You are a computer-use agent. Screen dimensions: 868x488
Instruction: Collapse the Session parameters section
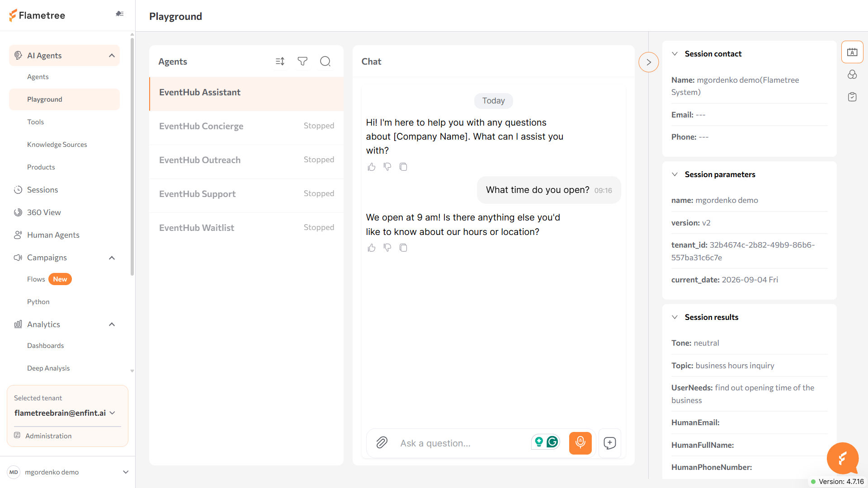click(x=675, y=174)
